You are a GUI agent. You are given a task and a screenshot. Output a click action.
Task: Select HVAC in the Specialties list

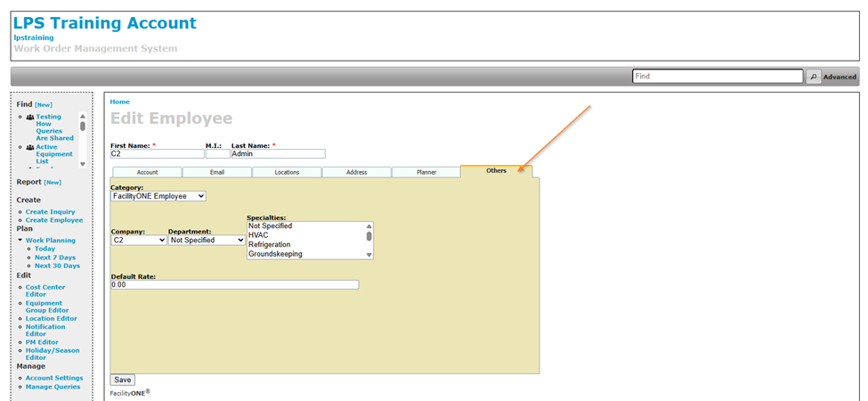pos(258,235)
